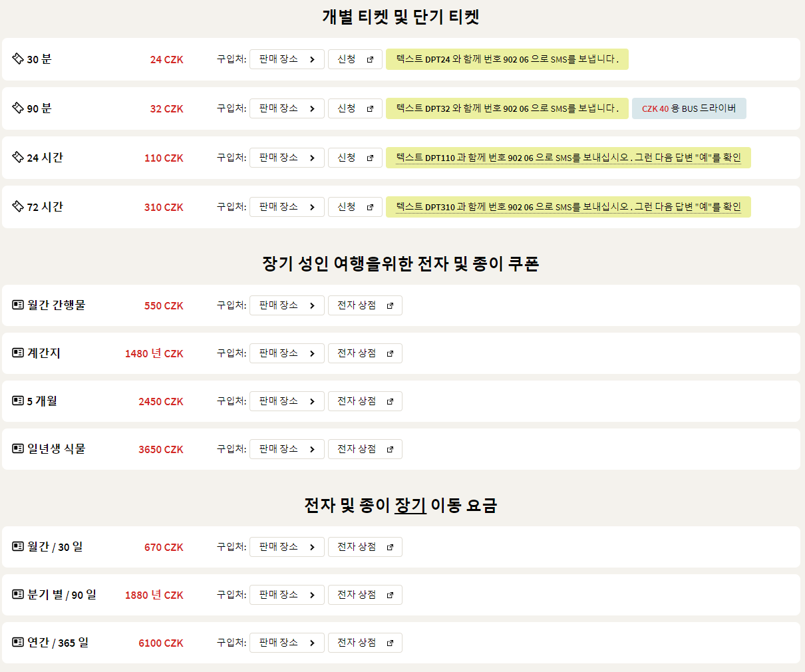Open 판매 장소 for 분기 별 / 90 일 fare
The image size is (805, 672).
(x=287, y=595)
